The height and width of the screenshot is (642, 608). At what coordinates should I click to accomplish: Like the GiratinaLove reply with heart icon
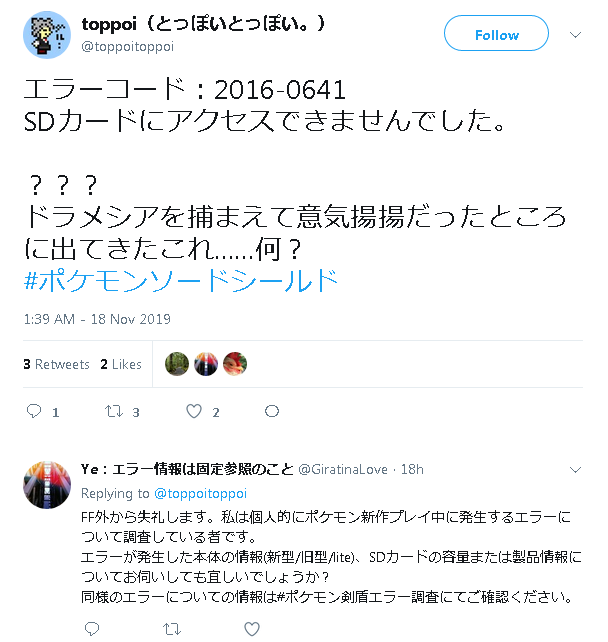point(252,628)
